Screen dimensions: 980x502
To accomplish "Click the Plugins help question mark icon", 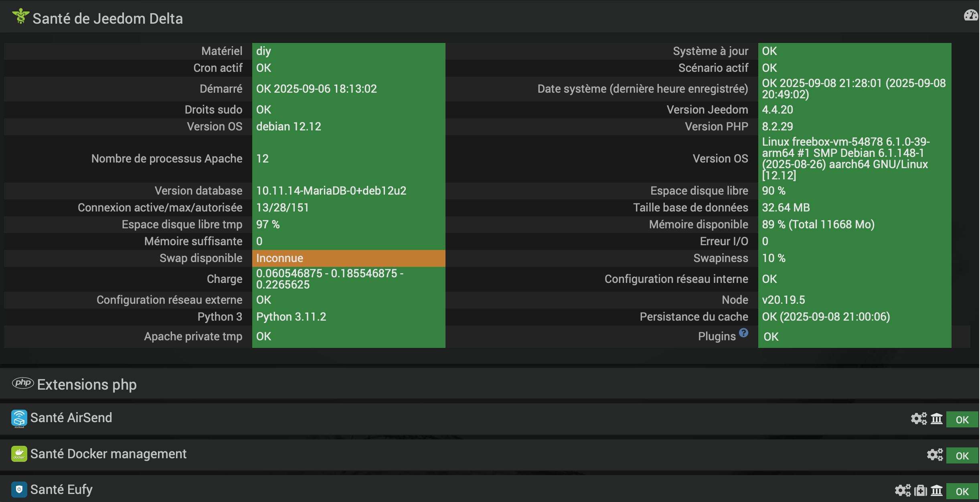I will (743, 333).
